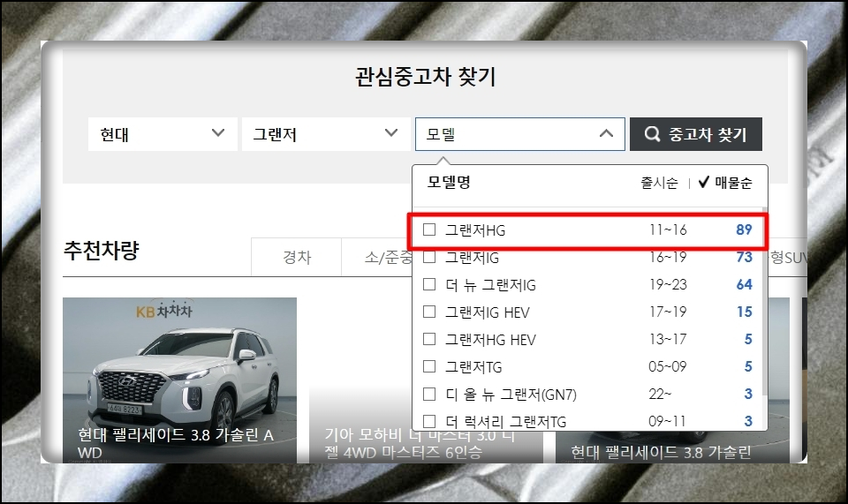Click the year range 19~23
Screen dimensions: 848x504
pyautogui.click(x=668, y=284)
